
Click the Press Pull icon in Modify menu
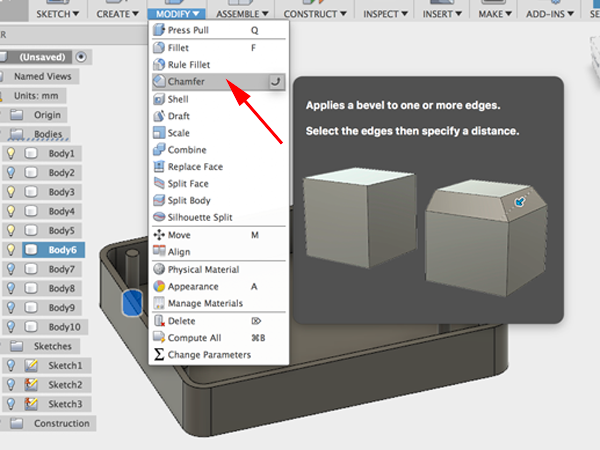pos(159,30)
